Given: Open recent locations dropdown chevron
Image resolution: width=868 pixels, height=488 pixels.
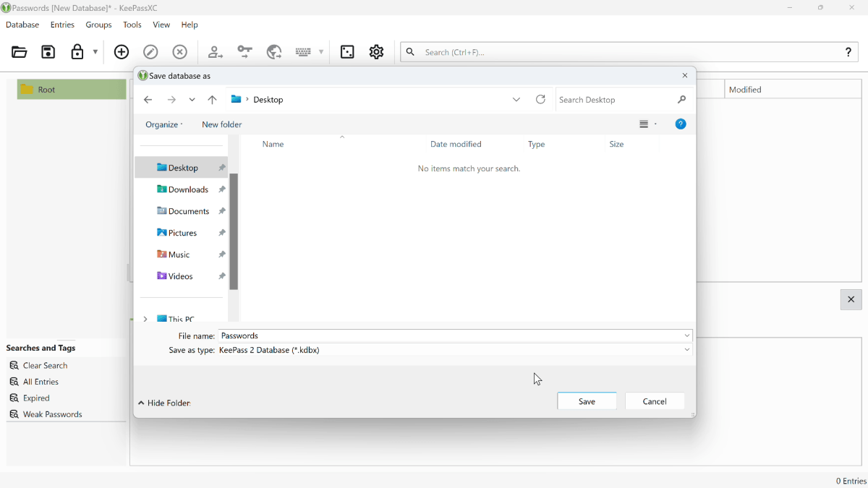Looking at the screenshot, I should click(192, 100).
